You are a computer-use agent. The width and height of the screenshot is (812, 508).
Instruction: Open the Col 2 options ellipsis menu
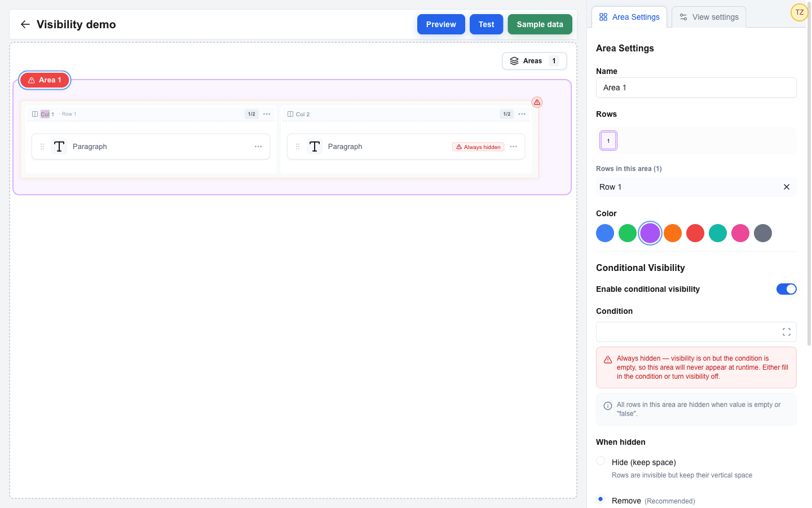(522, 114)
